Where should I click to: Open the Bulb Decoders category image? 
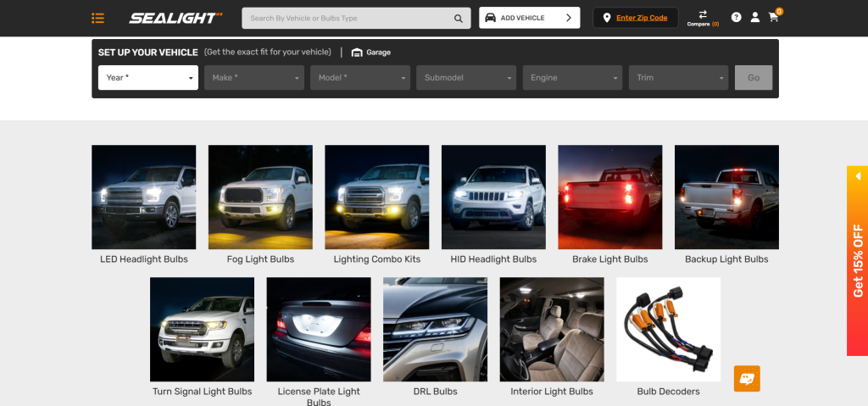click(x=668, y=329)
